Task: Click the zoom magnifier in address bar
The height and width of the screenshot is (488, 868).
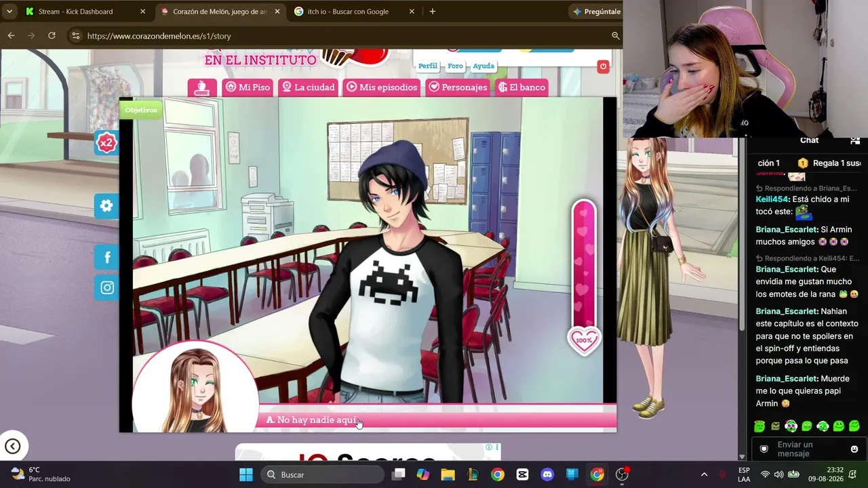Action: click(x=616, y=36)
